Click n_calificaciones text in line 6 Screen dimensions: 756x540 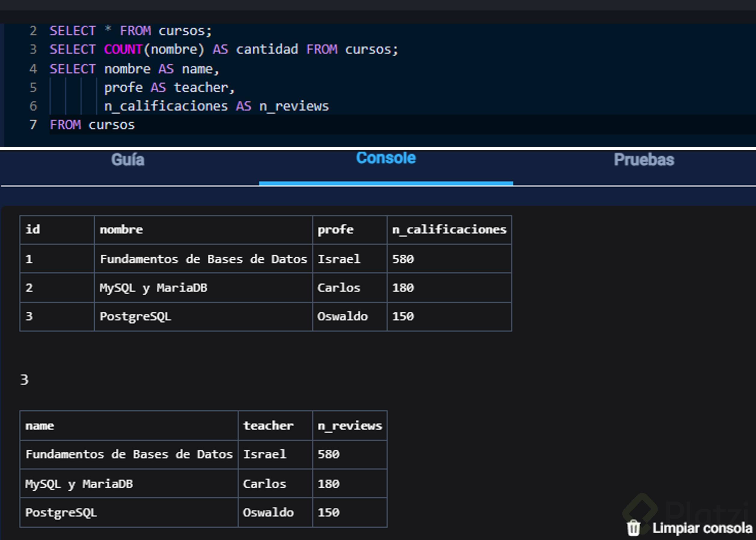coord(166,106)
